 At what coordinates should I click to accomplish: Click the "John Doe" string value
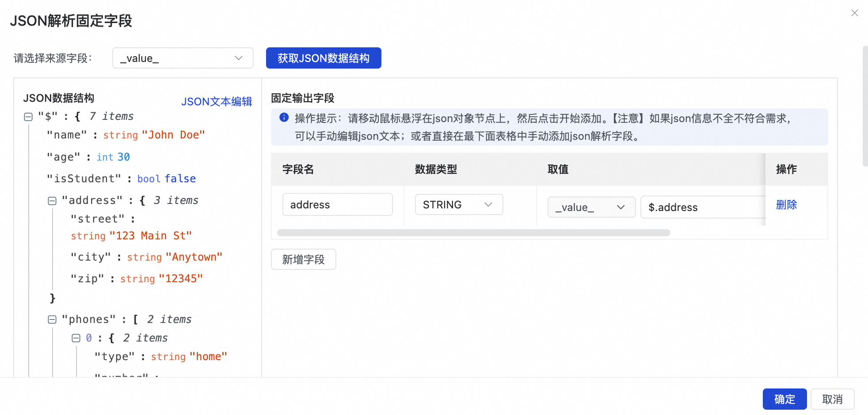[173, 135]
